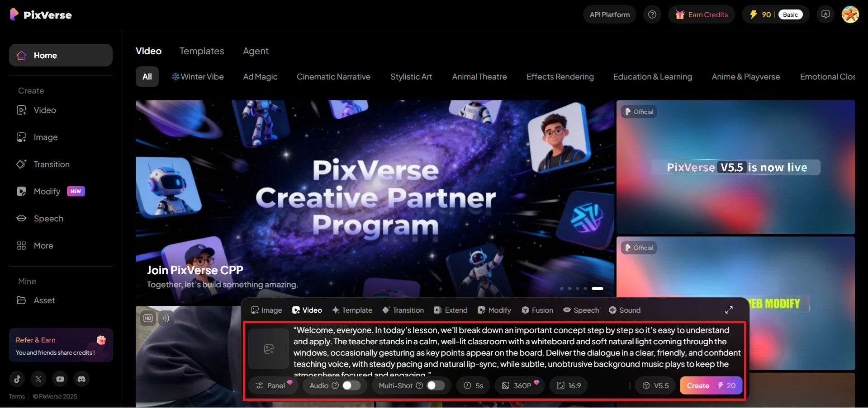This screenshot has width=868, height=408.
Task: Open the 16:9 aspect ratio selector
Action: pos(569,385)
